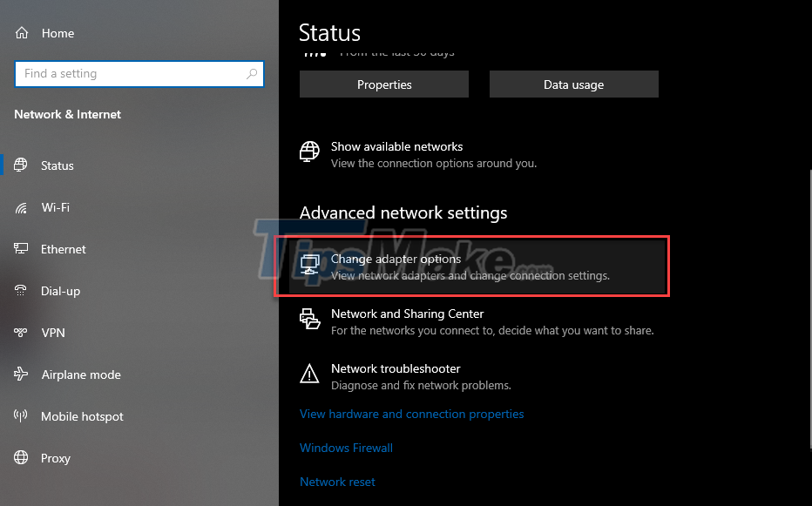Click the search magnifier icon
This screenshot has width=812, height=506.
coord(252,73)
